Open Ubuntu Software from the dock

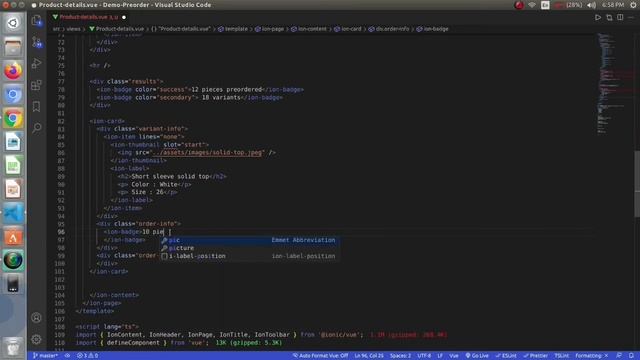(x=13, y=237)
